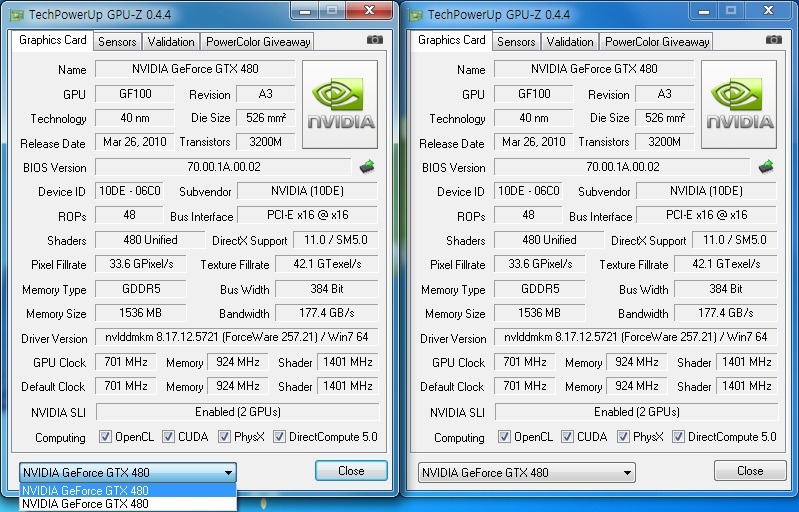
Task: Click Texture Fillrate 42.1 GTexel/s in left window
Action: click(327, 264)
